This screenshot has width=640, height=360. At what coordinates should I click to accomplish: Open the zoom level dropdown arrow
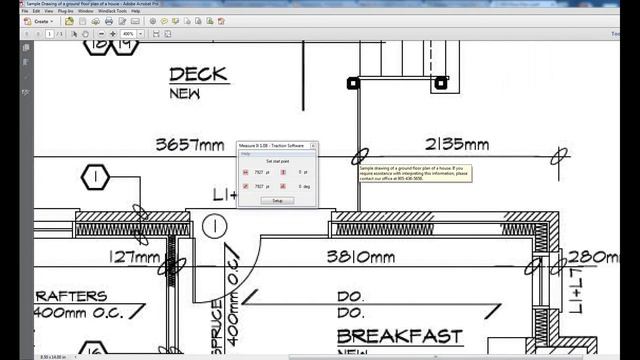click(140, 34)
